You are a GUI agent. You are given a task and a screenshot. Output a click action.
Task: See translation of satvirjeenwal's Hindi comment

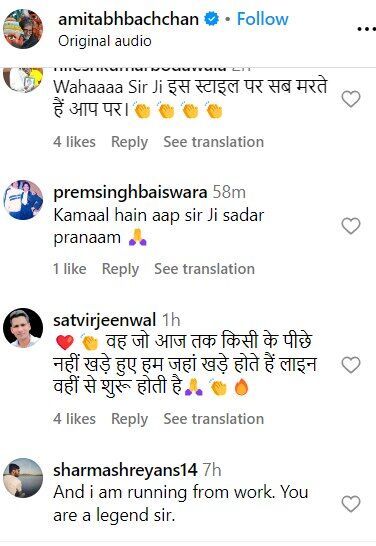214,419
